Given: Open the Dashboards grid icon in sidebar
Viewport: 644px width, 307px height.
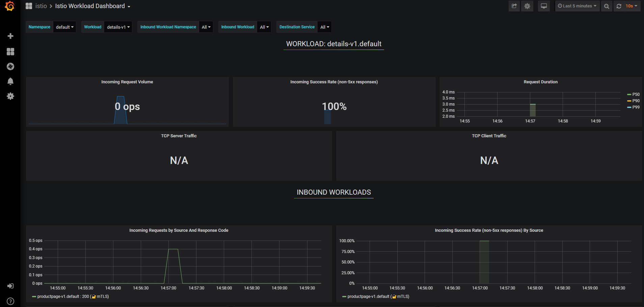Looking at the screenshot, I should (x=10, y=51).
